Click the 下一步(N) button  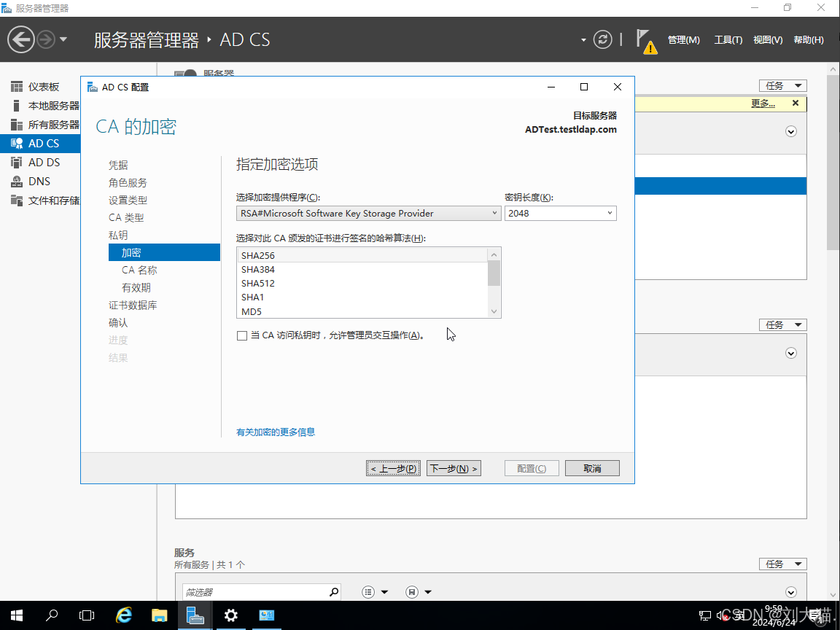tap(454, 468)
